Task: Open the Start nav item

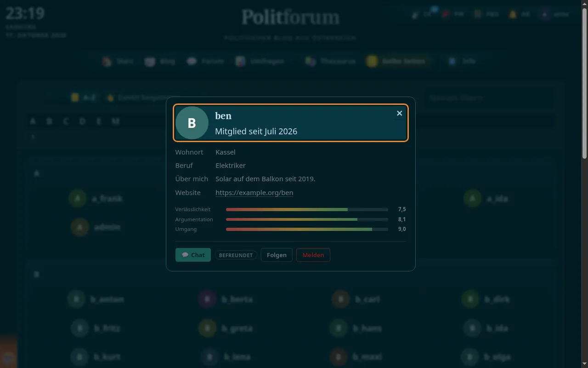Action: [118, 61]
